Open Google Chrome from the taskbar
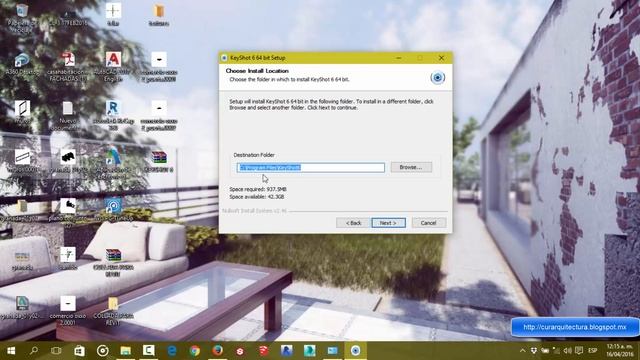Image resolution: width=640 pixels, height=360 pixels. (195, 351)
